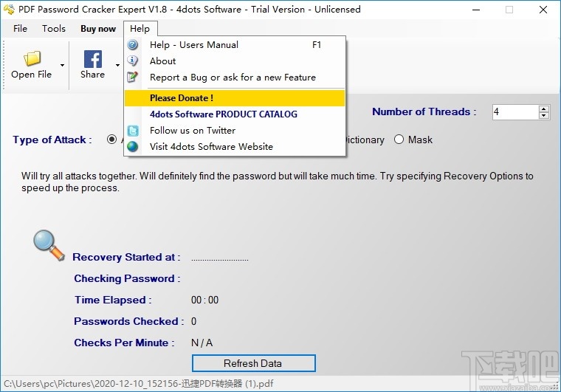Screen dimensions: 561x392
Task: Open the Buy now menu
Action: pyautogui.click(x=98, y=29)
